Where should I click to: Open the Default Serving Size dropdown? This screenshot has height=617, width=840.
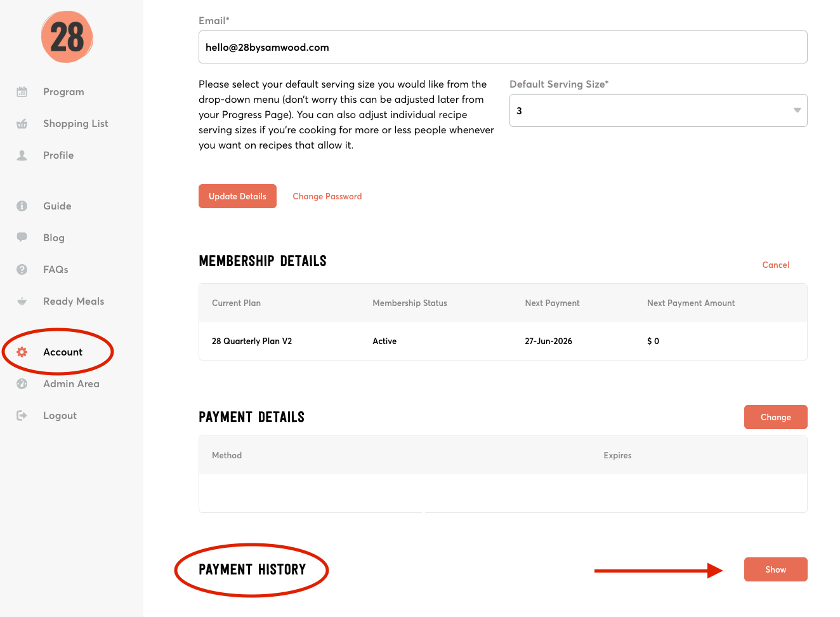coord(658,110)
